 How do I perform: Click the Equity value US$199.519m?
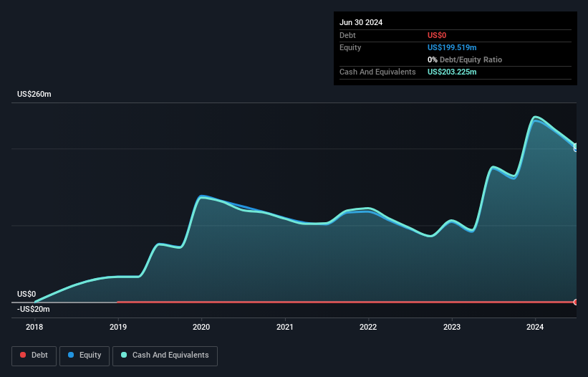pos(452,47)
